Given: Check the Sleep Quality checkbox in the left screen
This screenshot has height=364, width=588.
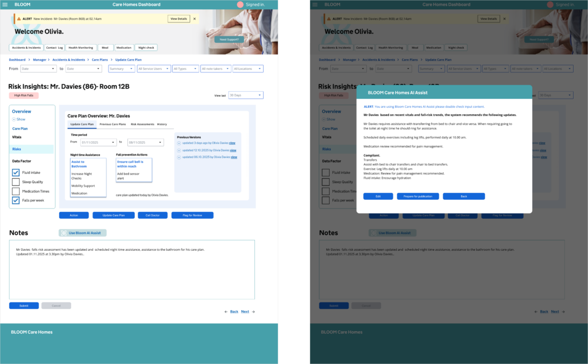Looking at the screenshot, I should (16, 182).
